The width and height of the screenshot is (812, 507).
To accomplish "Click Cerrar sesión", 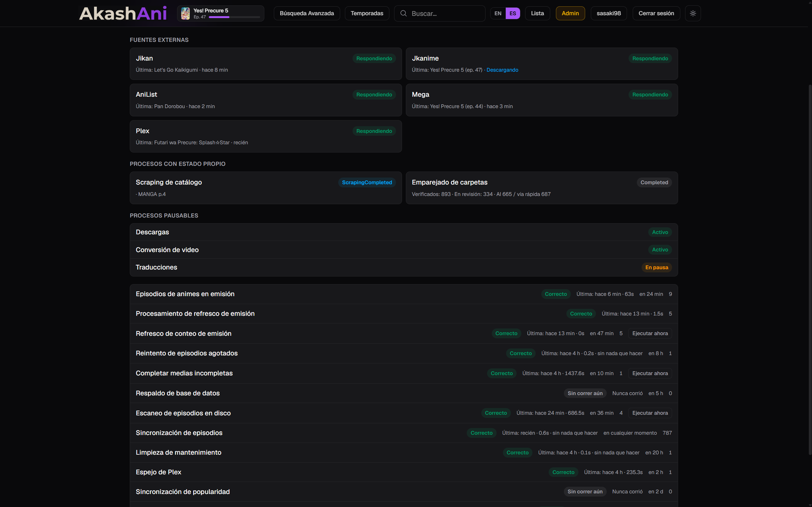I will pos(656,13).
